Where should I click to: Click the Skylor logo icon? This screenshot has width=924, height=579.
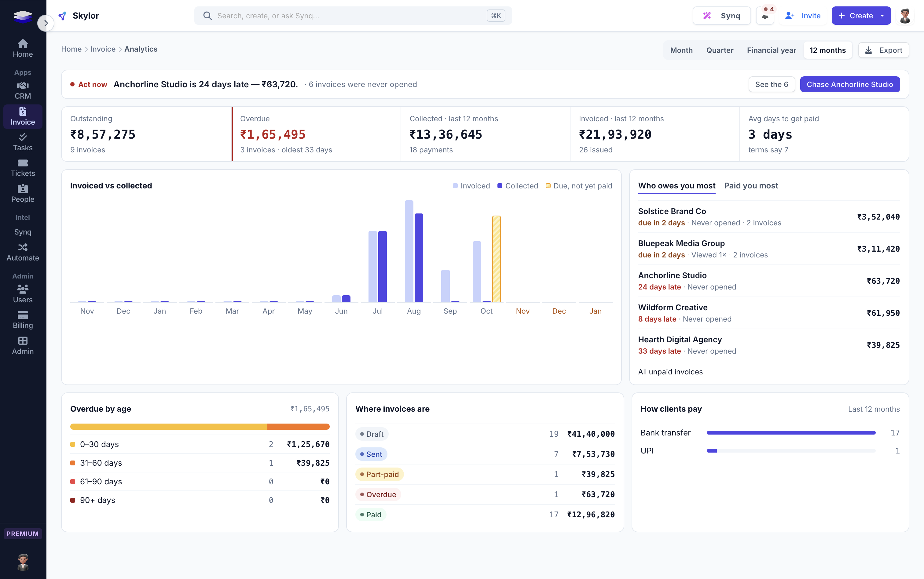point(62,16)
